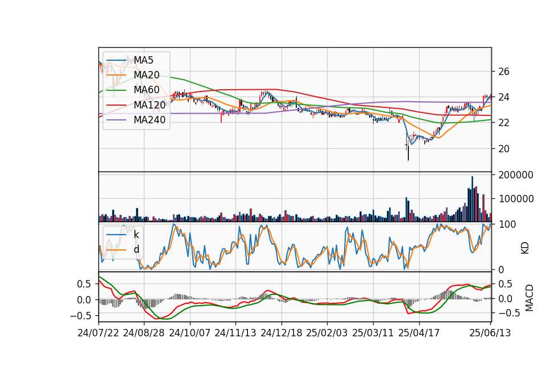Click the price axis value 24

coord(504,97)
